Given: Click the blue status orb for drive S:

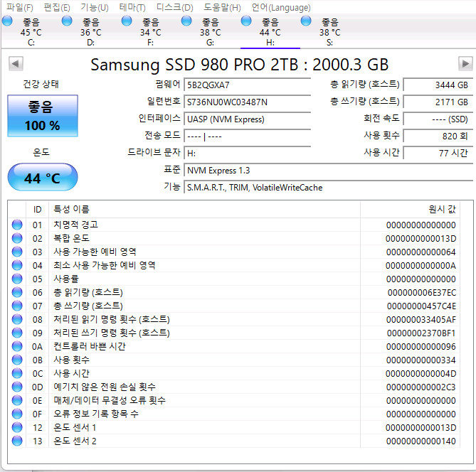Looking at the screenshot, I should tap(306, 21).
